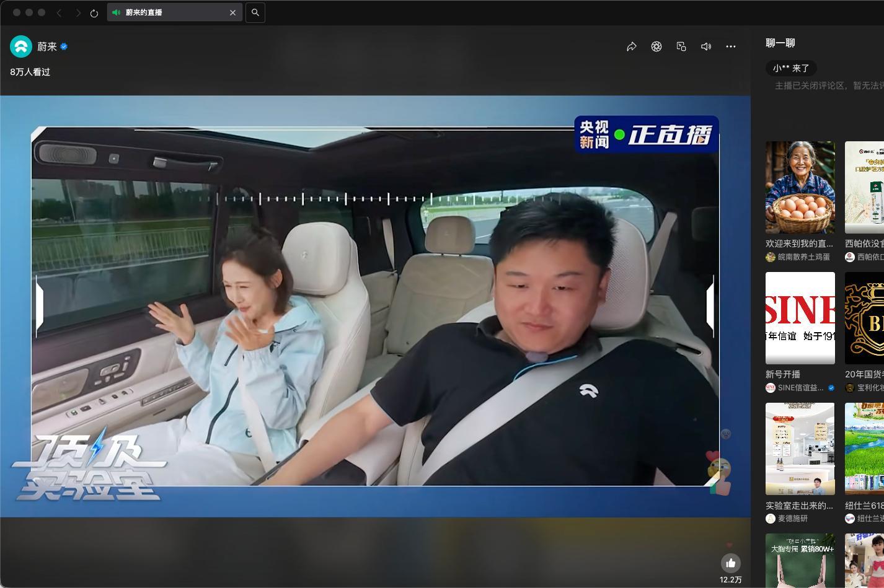Viewport: 884px width, 588px height.
Task: Open the aperture-style icon in the stream toolbar
Action: click(656, 46)
